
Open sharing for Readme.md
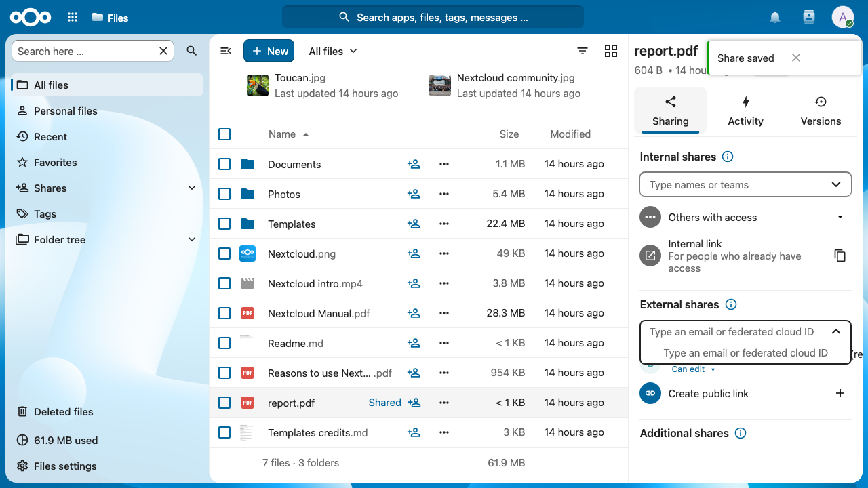414,343
